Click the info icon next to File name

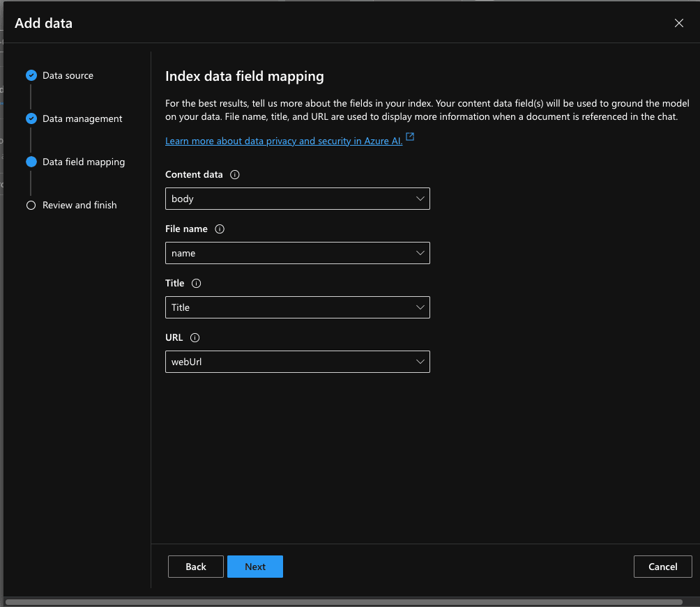pyautogui.click(x=220, y=229)
